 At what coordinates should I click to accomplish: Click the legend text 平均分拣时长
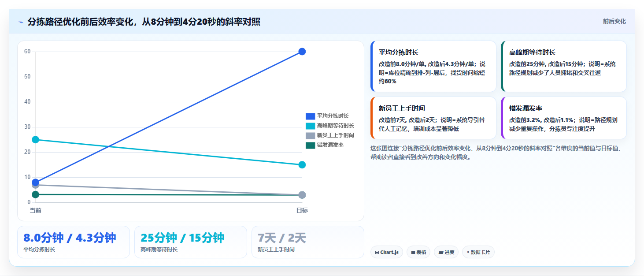pos(333,116)
